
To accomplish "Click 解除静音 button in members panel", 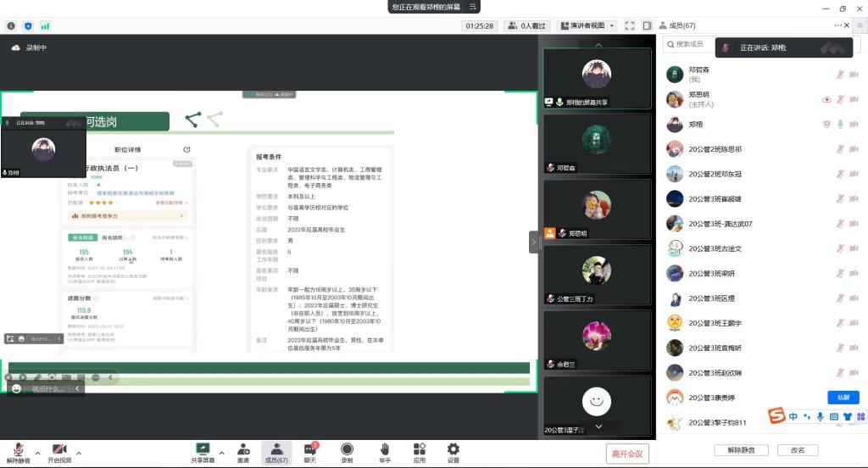I will coord(741,449).
